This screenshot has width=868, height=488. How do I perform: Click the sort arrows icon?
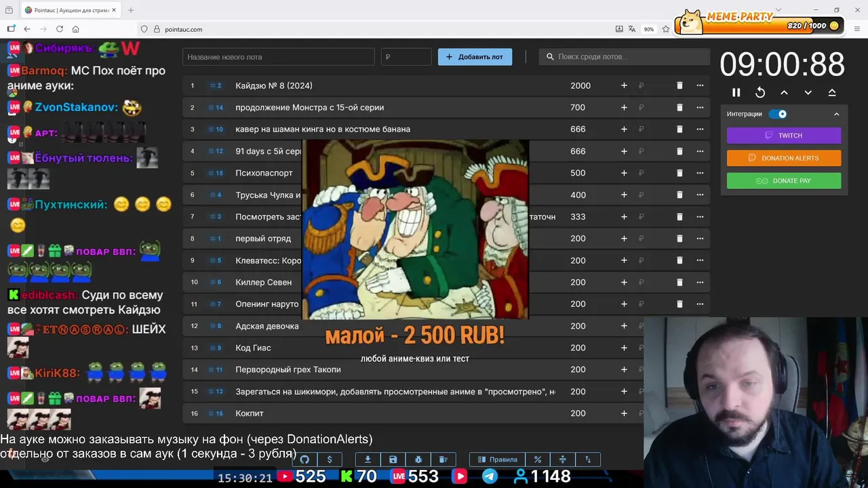(588, 460)
